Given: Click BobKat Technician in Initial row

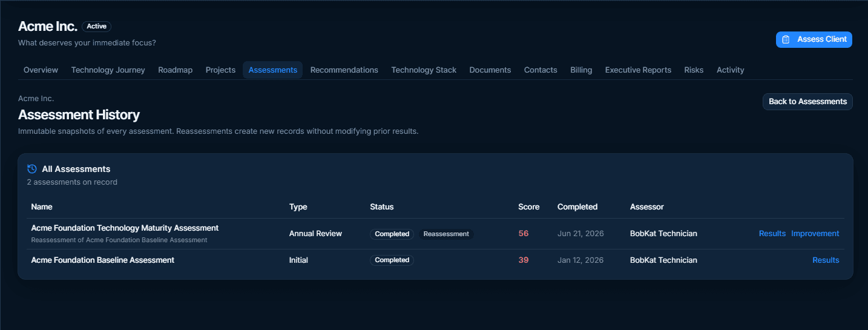Looking at the screenshot, I should click(x=663, y=260).
